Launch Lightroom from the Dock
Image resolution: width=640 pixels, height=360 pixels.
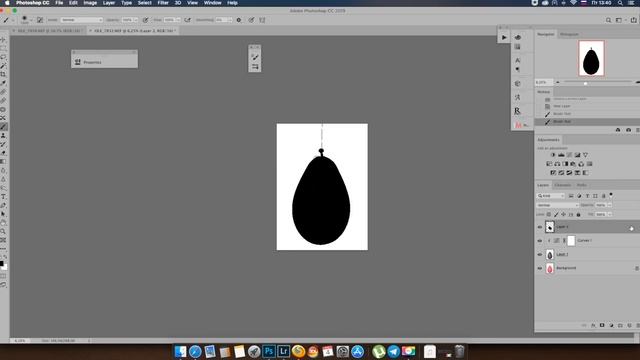click(x=284, y=351)
